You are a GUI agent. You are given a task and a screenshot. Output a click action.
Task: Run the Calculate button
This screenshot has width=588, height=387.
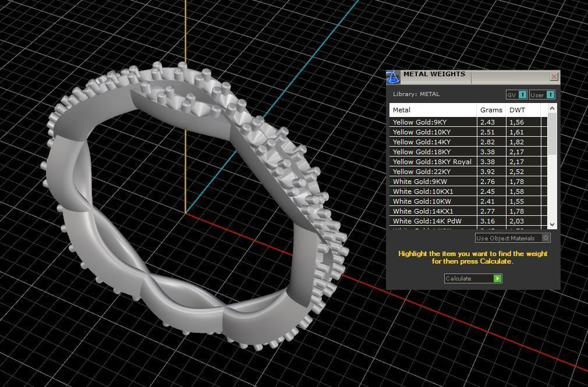(x=473, y=278)
